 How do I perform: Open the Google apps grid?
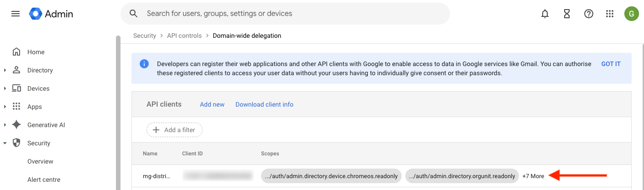coord(610,14)
